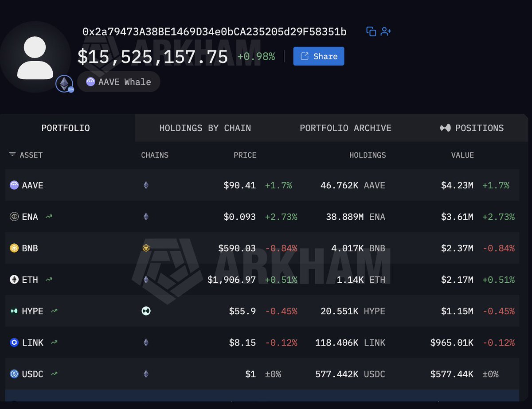Click the HYPE token icon
532x409 pixels.
coord(14,311)
